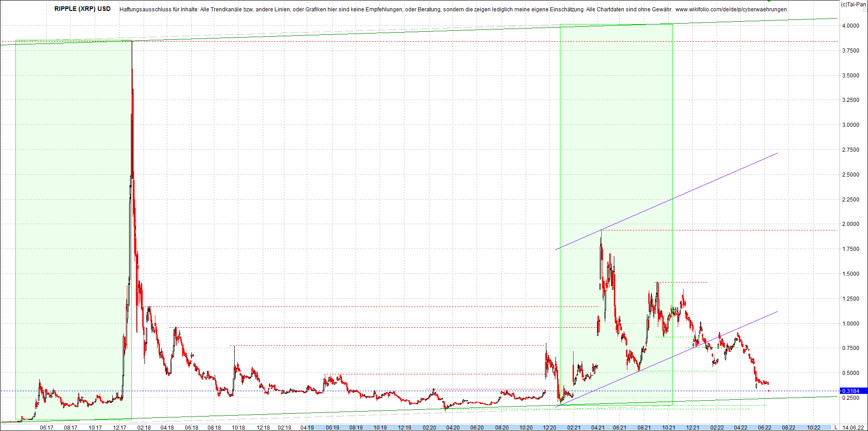Click the 06 22 date label on the time axis
The height and width of the screenshot is (431, 868).
click(x=765, y=427)
